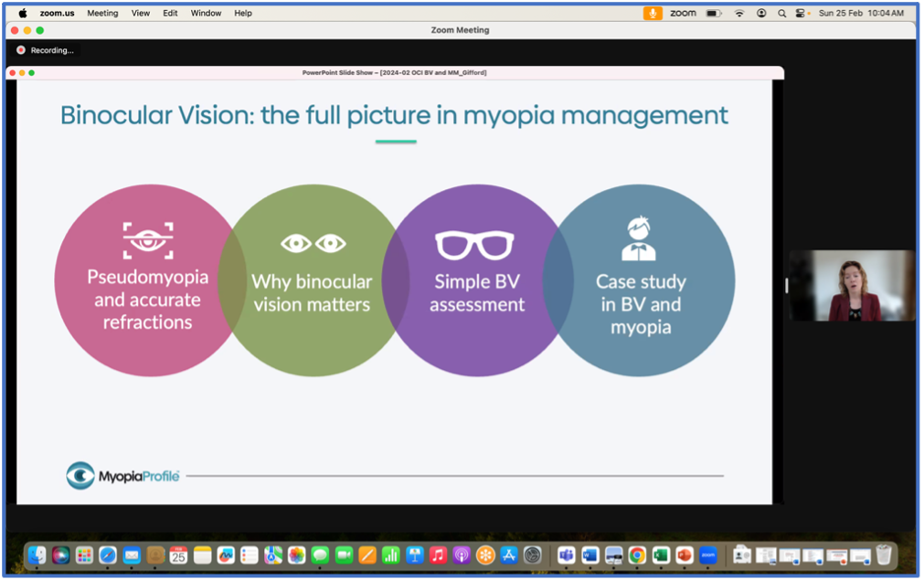Viewport: 924px width, 580px height.
Task: Toggle Control Center in the menu bar
Action: 802,14
